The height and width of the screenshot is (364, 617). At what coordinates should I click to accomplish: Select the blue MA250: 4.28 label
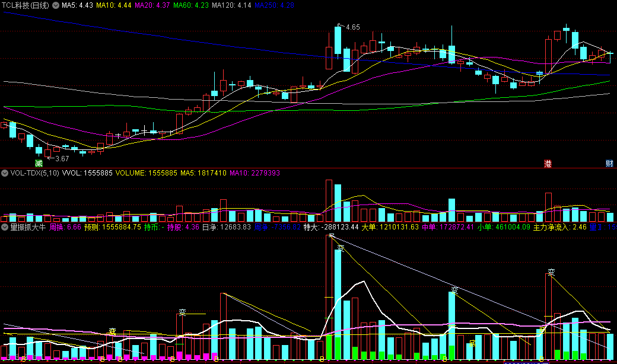tap(274, 5)
